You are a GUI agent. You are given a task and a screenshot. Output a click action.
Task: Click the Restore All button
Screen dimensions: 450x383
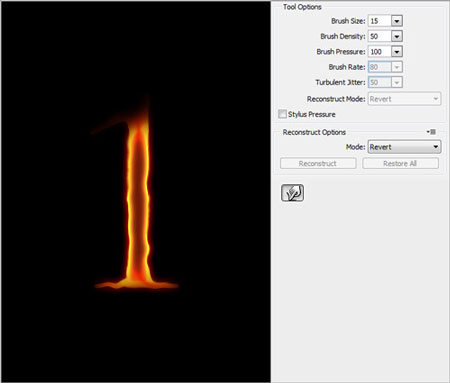(x=400, y=163)
